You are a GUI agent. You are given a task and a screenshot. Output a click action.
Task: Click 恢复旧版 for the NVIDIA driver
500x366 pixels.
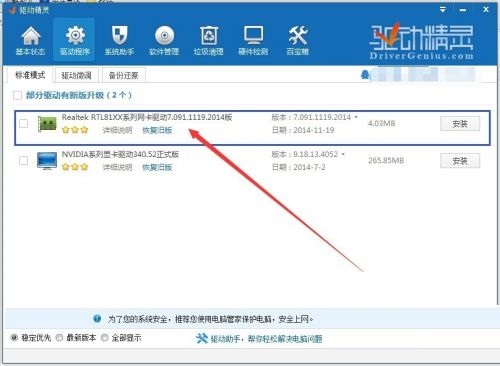click(x=157, y=167)
